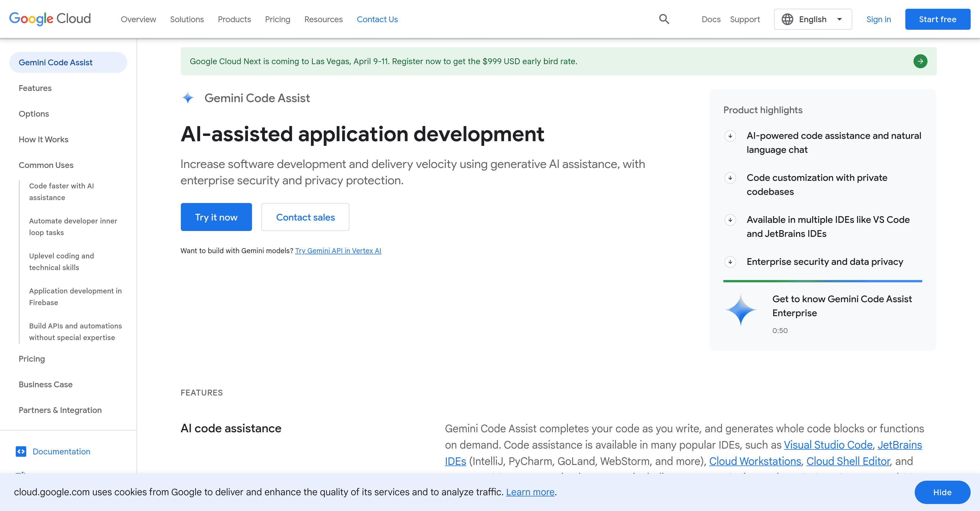Click the search magnifier icon
The width and height of the screenshot is (980, 511).
coord(664,19)
